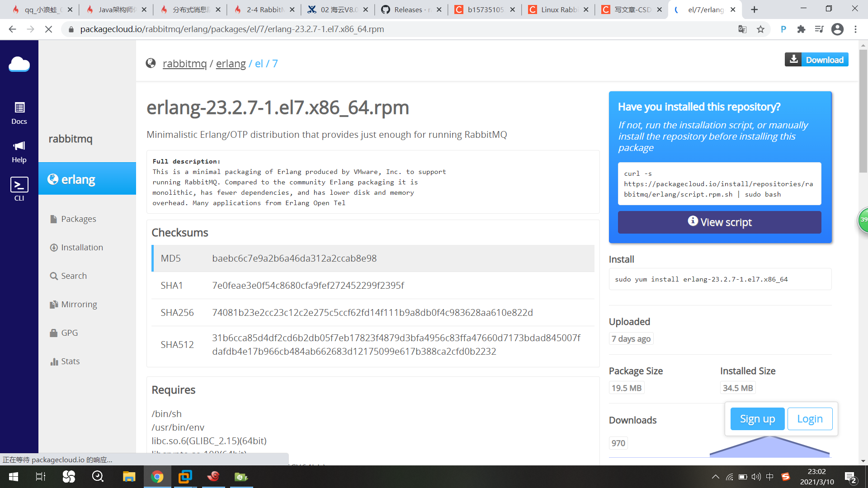View repository Stats
The height and width of the screenshot is (488, 868).
tap(71, 361)
